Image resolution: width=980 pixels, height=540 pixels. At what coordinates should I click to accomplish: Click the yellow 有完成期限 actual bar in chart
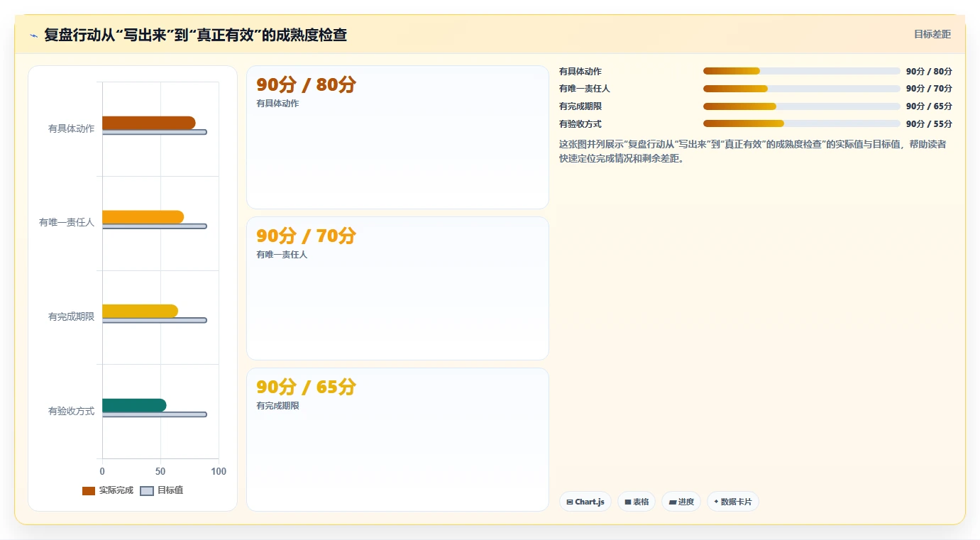(140, 312)
